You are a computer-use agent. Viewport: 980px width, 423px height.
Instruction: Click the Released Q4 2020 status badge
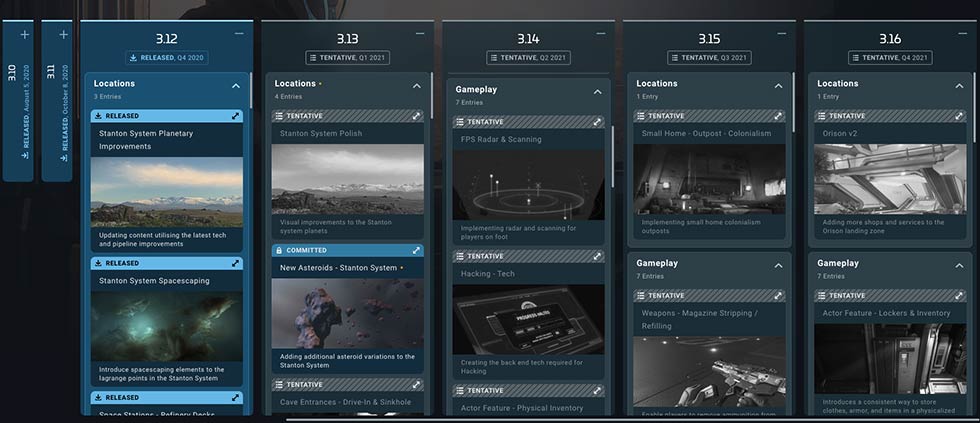[167, 57]
